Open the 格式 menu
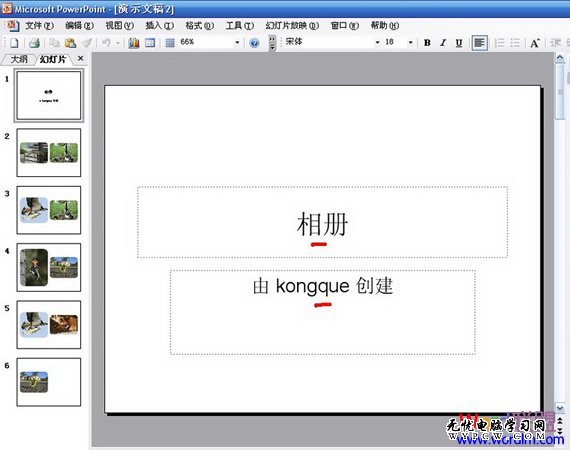This screenshot has height=450, width=570. 200,25
